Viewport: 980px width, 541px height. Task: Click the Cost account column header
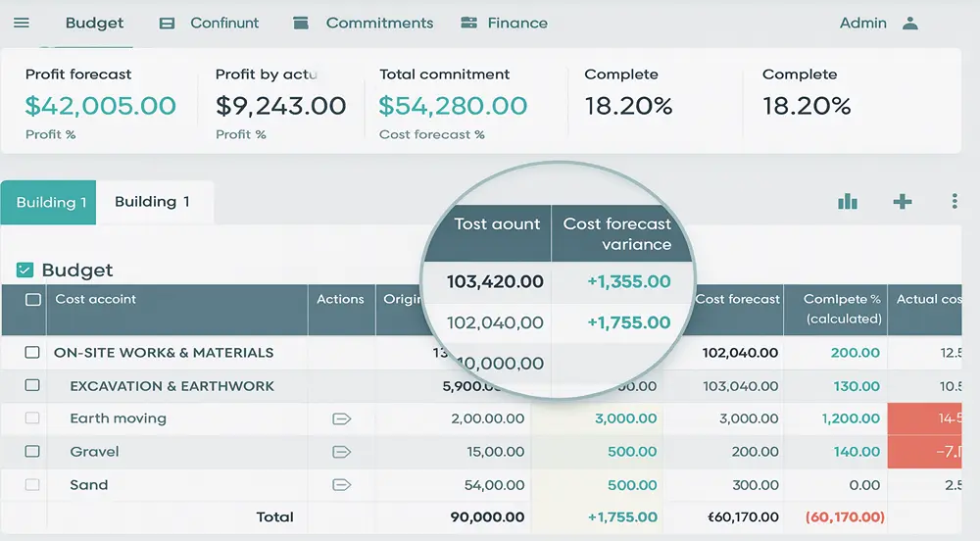click(95, 300)
